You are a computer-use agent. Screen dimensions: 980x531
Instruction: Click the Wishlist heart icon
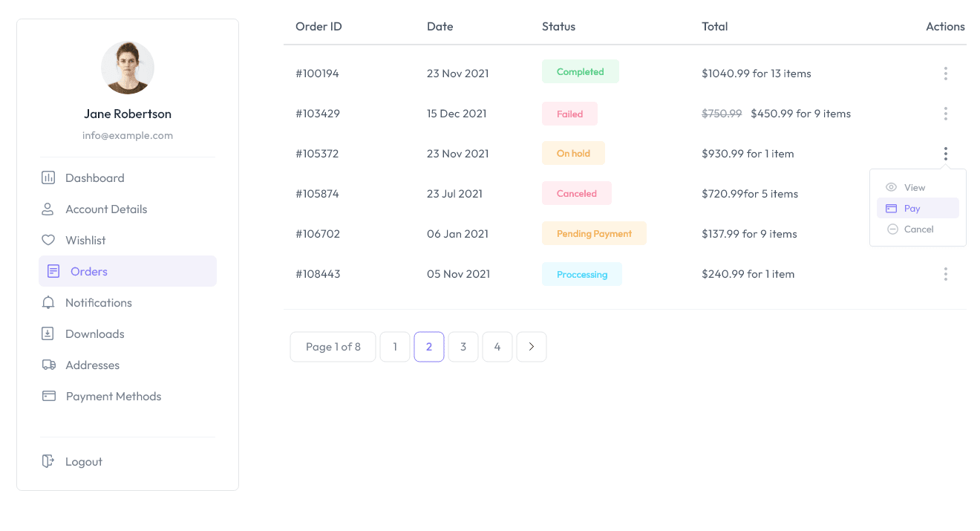[48, 240]
